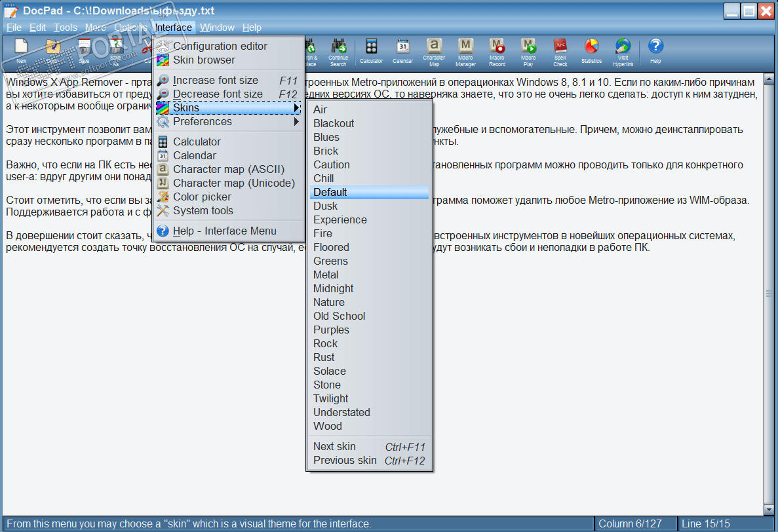Choose the Twilight skin
This screenshot has height=532, width=778.
click(369, 398)
